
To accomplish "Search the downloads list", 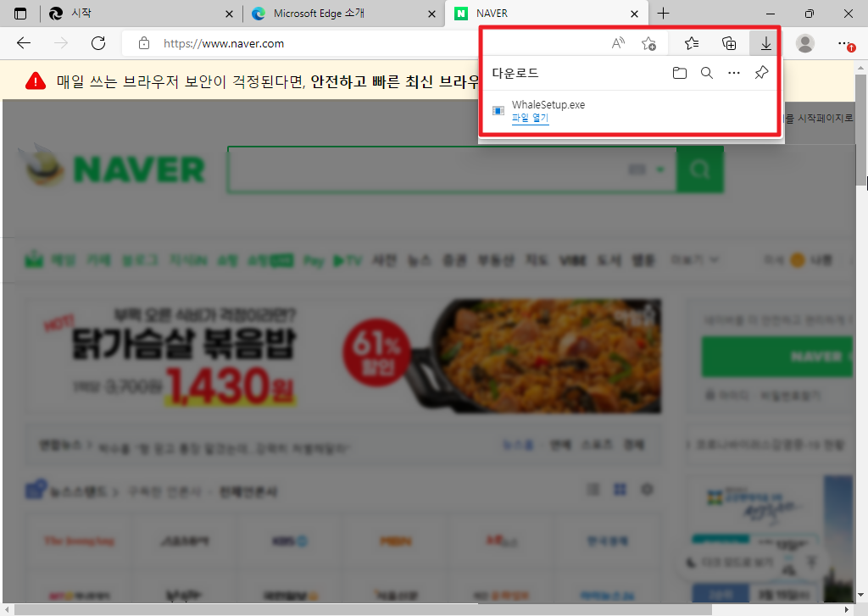I will pyautogui.click(x=707, y=73).
